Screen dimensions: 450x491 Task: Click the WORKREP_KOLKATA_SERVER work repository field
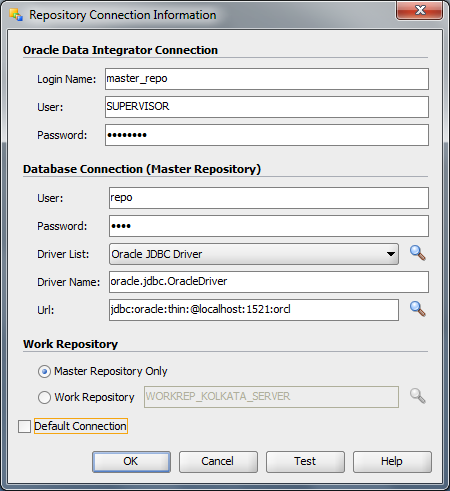click(271, 397)
